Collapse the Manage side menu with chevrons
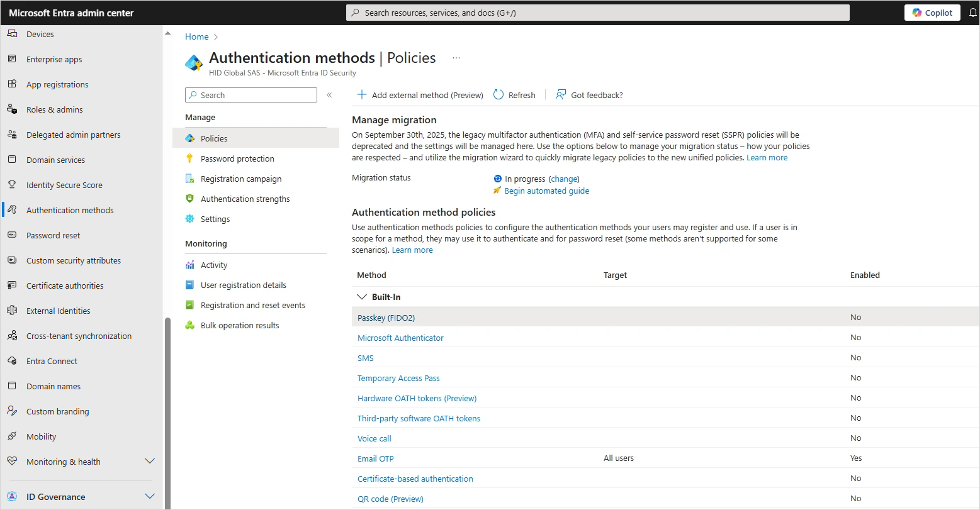 (329, 95)
